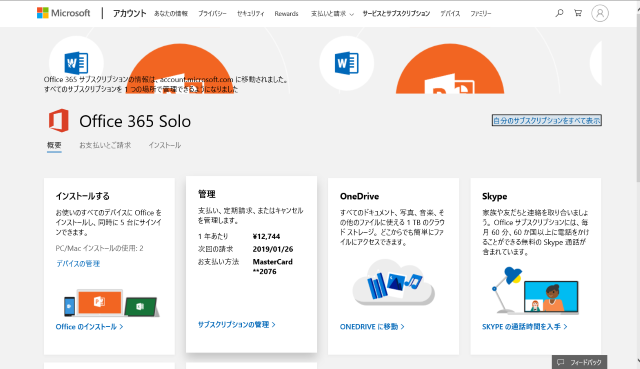Click the left Word icon in banner
This screenshot has height=369, width=640.
click(76, 63)
